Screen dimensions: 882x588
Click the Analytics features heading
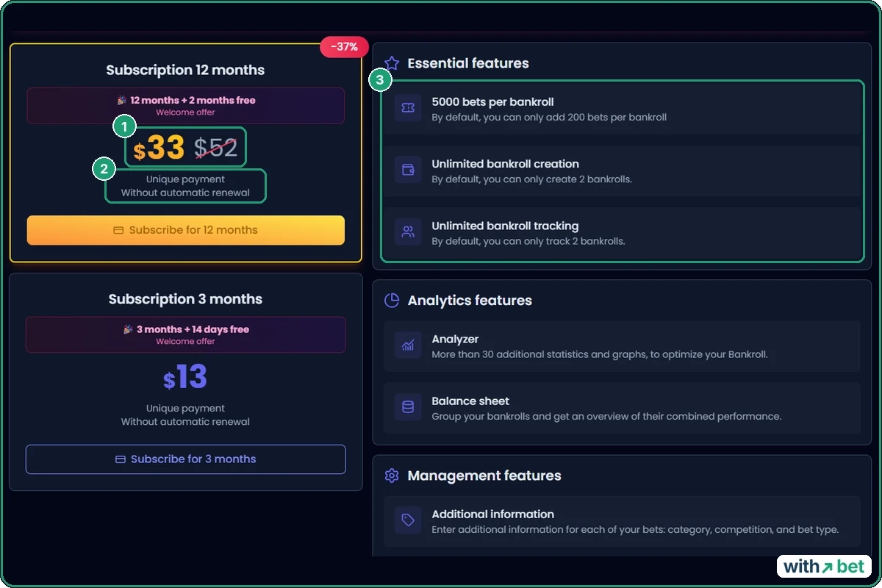click(470, 301)
